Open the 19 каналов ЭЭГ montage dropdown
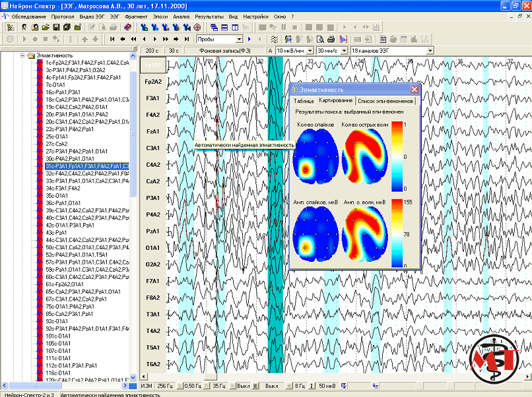This screenshot has height=397, width=532. (x=430, y=51)
